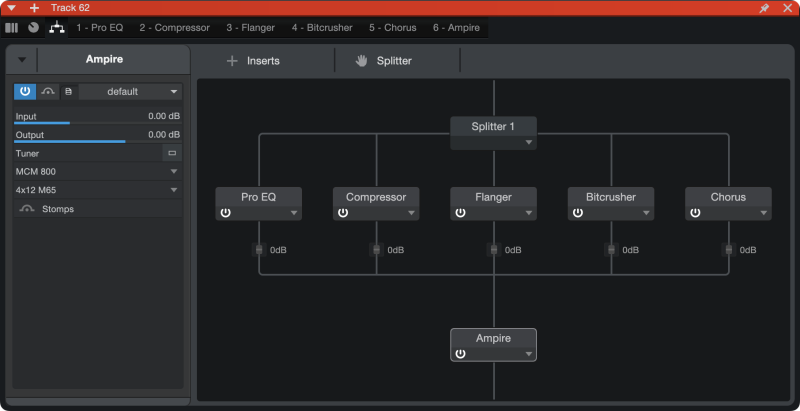800x411 pixels.
Task: Add a new insert with plus icon in title bar
Action: [34, 8]
